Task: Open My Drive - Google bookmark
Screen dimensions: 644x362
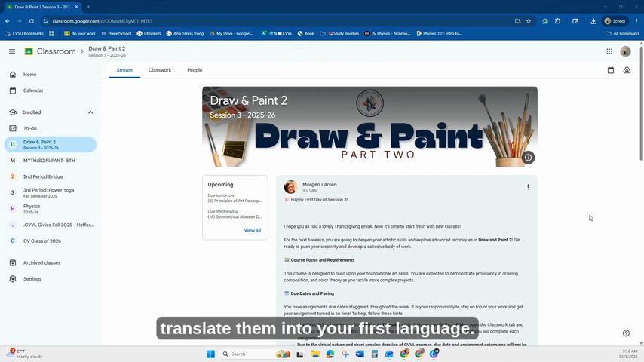Action: click(x=231, y=33)
